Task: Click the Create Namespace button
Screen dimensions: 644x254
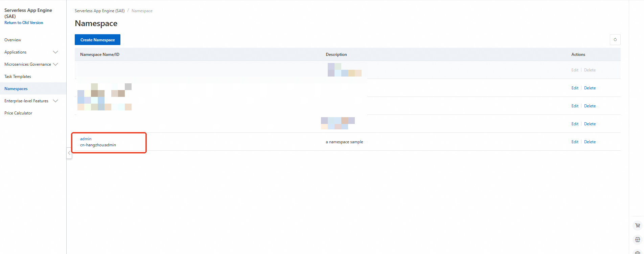Action: click(97, 40)
